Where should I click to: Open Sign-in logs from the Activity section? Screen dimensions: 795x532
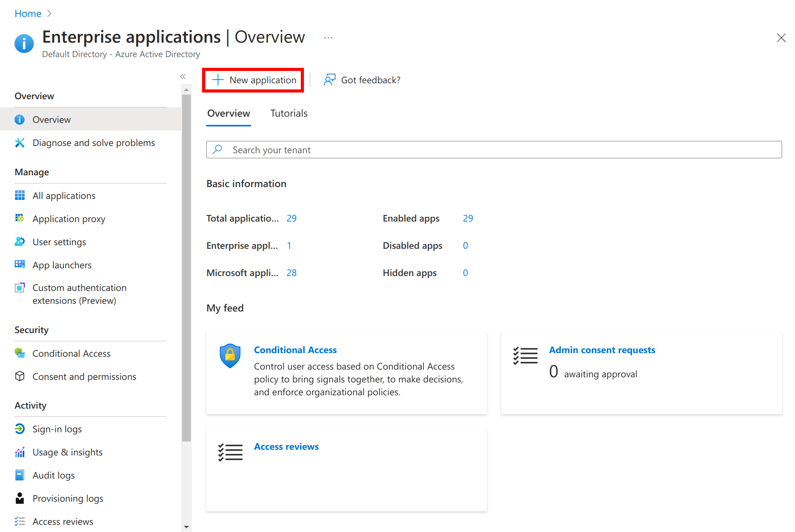click(57, 429)
